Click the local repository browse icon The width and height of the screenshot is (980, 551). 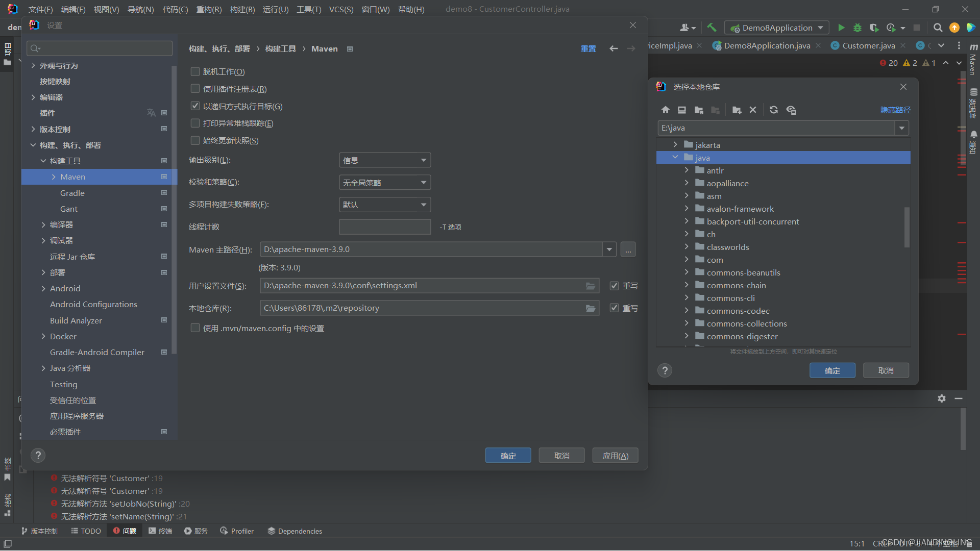(x=590, y=308)
